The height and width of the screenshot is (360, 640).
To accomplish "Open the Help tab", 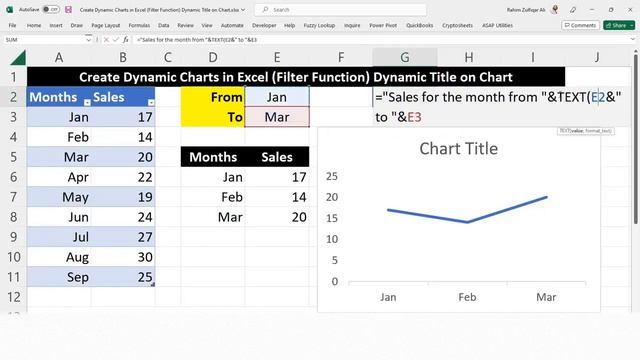I will (x=289, y=25).
